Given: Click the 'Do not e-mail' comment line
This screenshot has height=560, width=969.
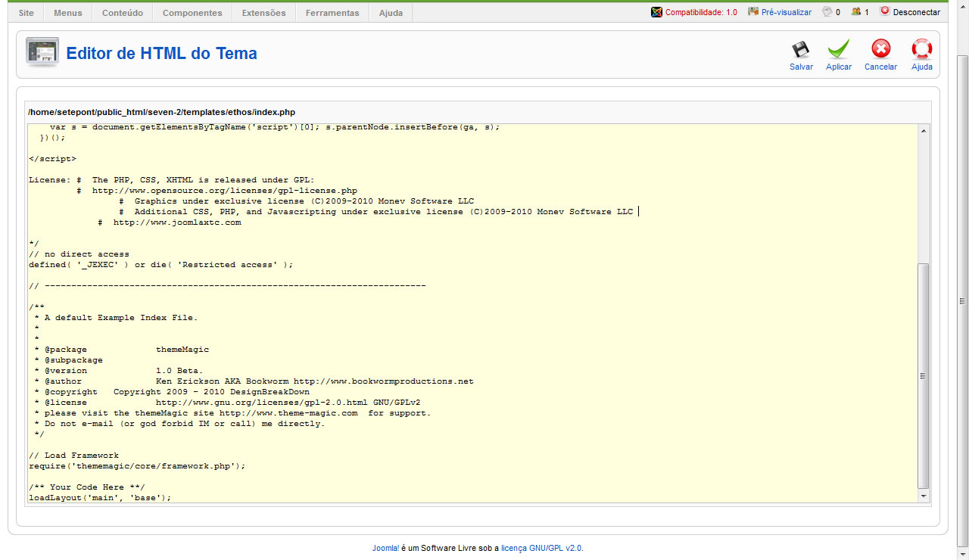Looking at the screenshot, I should (179, 424).
